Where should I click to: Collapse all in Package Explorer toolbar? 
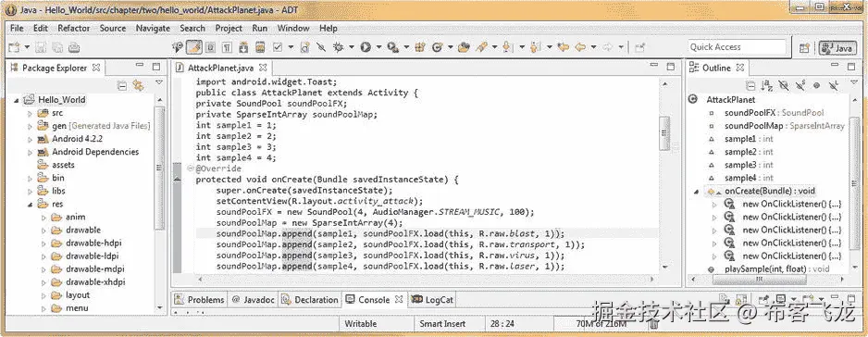click(x=122, y=85)
